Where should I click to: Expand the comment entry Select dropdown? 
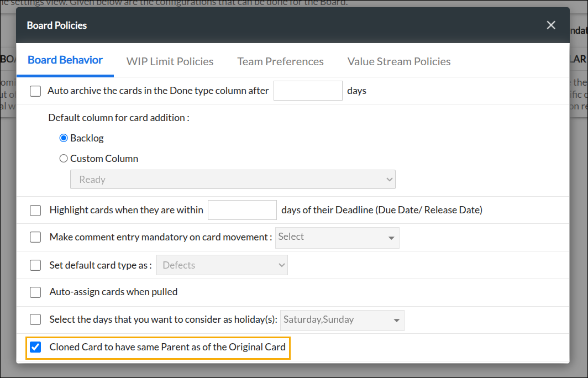[337, 238]
